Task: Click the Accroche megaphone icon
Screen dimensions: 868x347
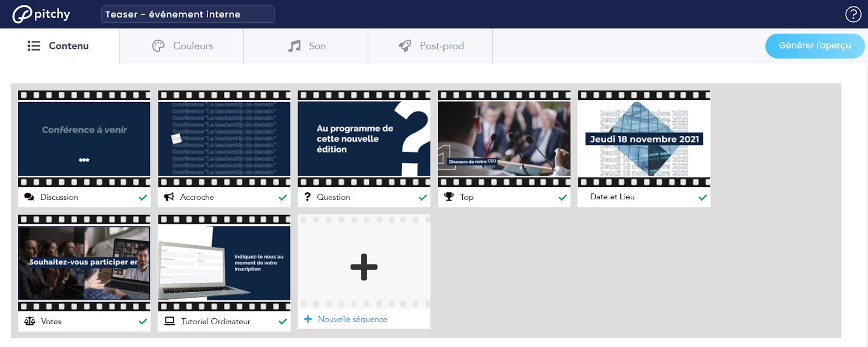Action: click(x=169, y=197)
